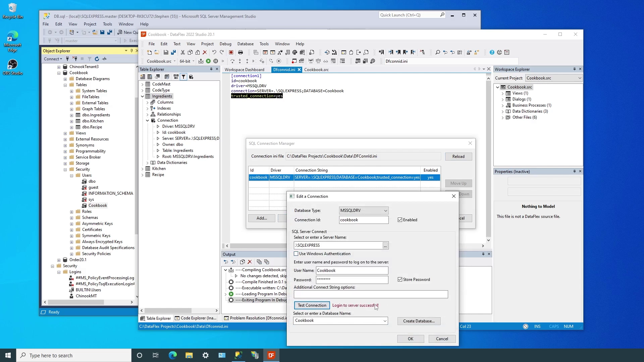Viewport: 644px width, 362px height.
Task: Click the Compile icon next to 64-bit
Action: tap(201, 61)
